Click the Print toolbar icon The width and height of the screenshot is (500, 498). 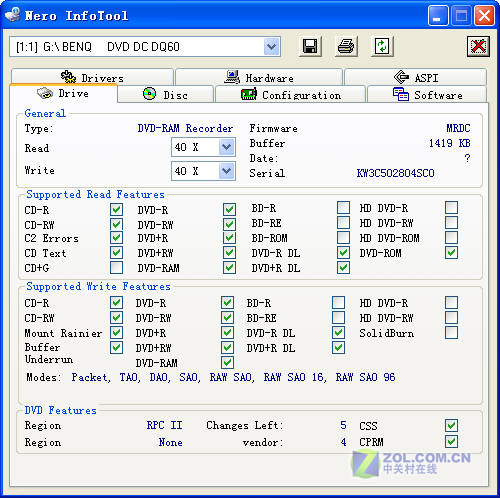tap(346, 46)
